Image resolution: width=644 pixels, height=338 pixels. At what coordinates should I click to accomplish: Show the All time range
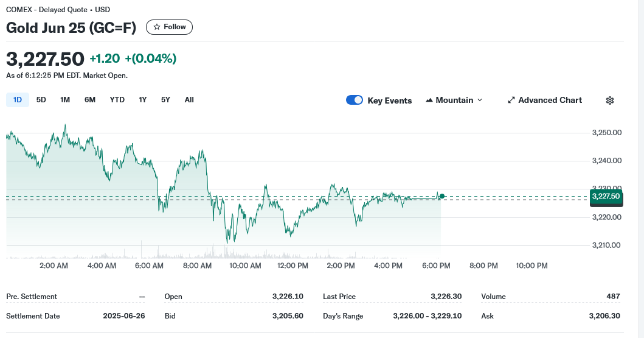(189, 100)
